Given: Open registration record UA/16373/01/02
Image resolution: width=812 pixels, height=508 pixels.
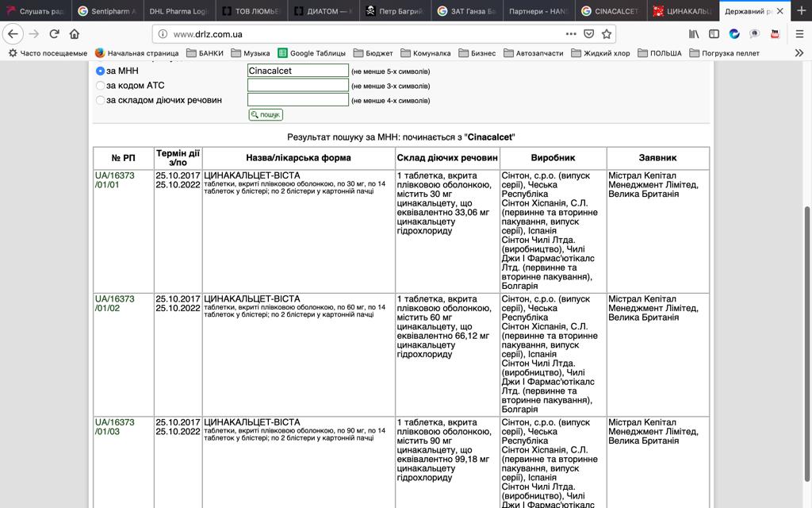Looking at the screenshot, I should click(x=114, y=303).
